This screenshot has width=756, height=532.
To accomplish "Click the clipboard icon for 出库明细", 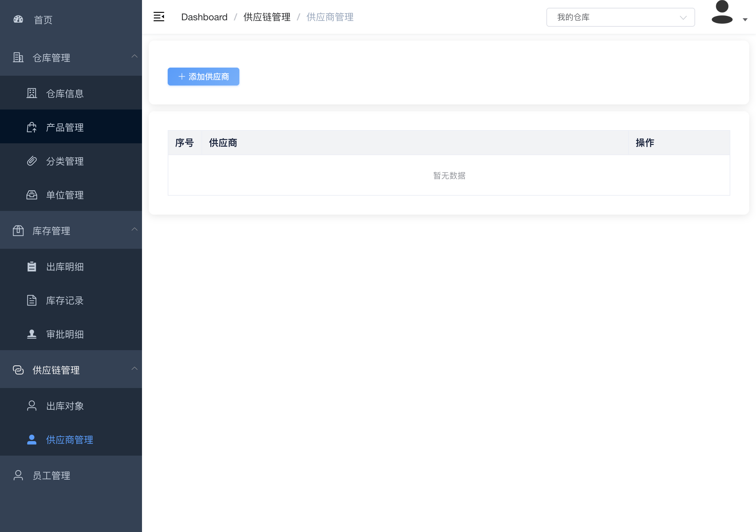I will click(x=32, y=267).
